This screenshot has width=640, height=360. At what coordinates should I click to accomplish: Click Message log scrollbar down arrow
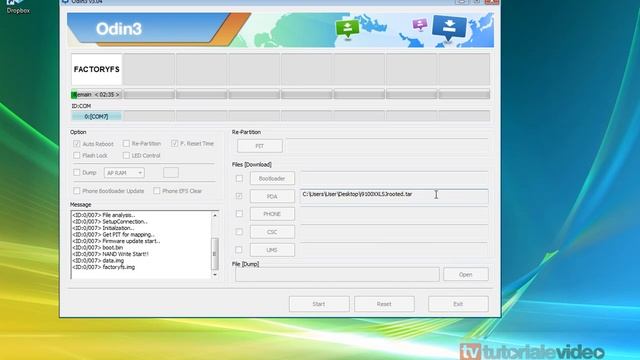(x=215, y=275)
